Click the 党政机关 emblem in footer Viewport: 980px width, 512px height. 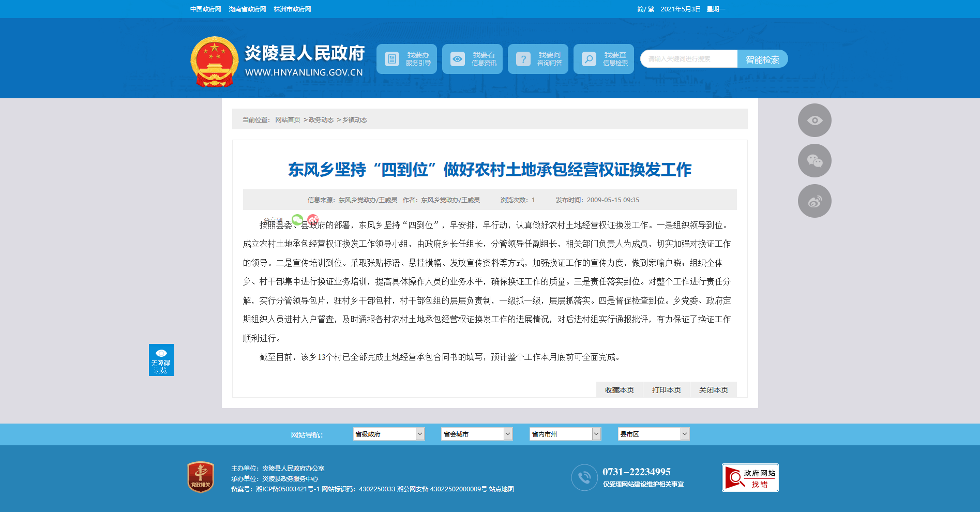201,477
